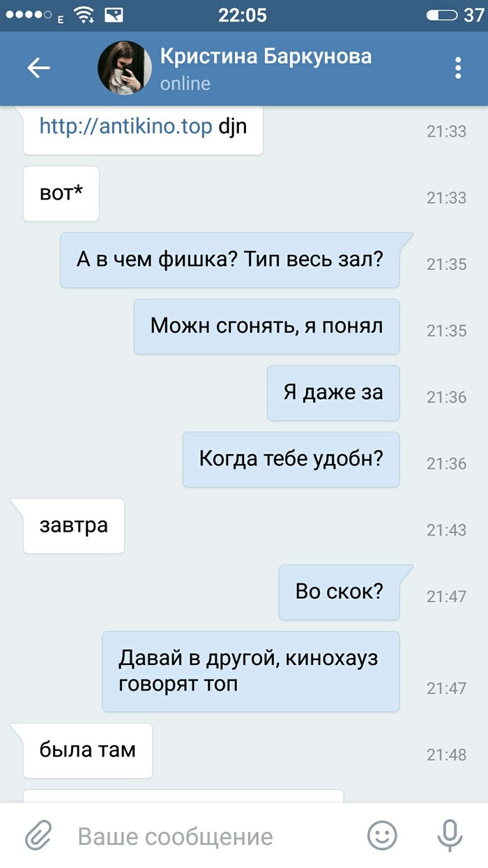
Task: Tap the Wi-Fi icon in status bar
Action: tap(84, 15)
